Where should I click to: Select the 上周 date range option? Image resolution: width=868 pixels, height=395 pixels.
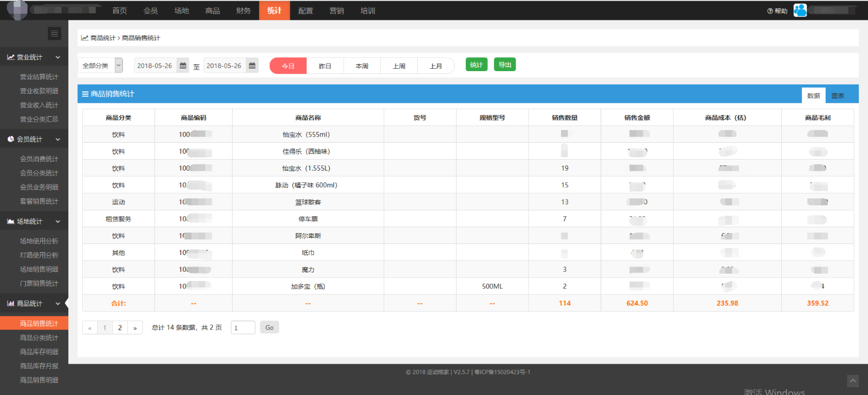399,66
